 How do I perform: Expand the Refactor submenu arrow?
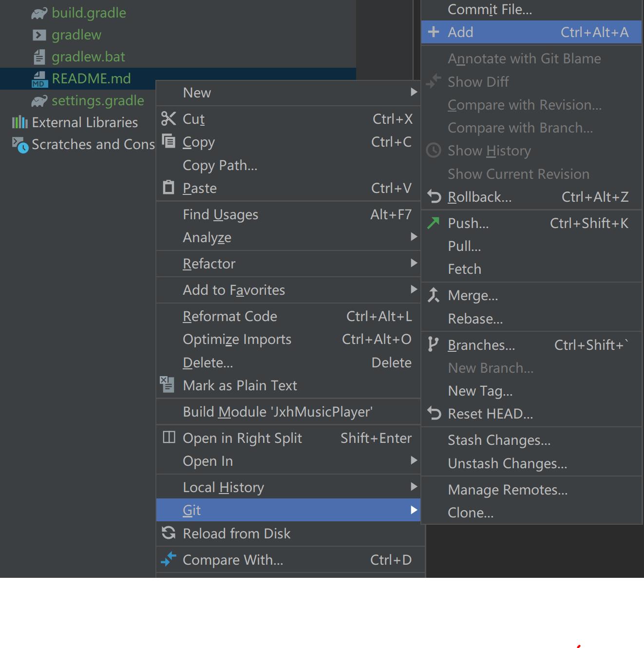tap(414, 263)
